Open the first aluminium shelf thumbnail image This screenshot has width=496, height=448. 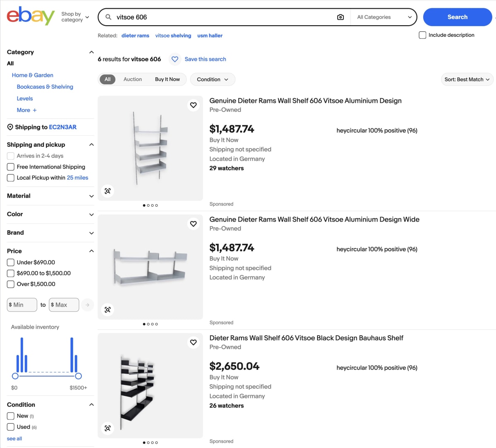[x=150, y=148]
